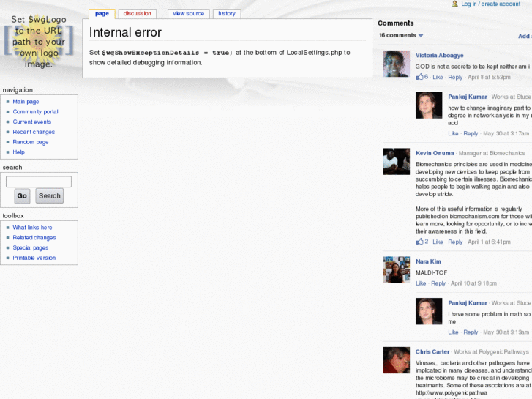
Task: Switch to the discussion tab
Action: click(137, 14)
